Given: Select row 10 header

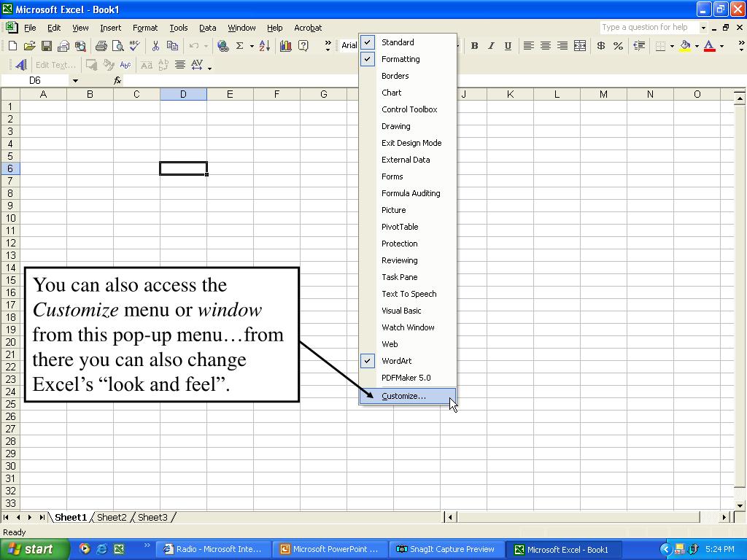Looking at the screenshot, I should pos(10,218).
